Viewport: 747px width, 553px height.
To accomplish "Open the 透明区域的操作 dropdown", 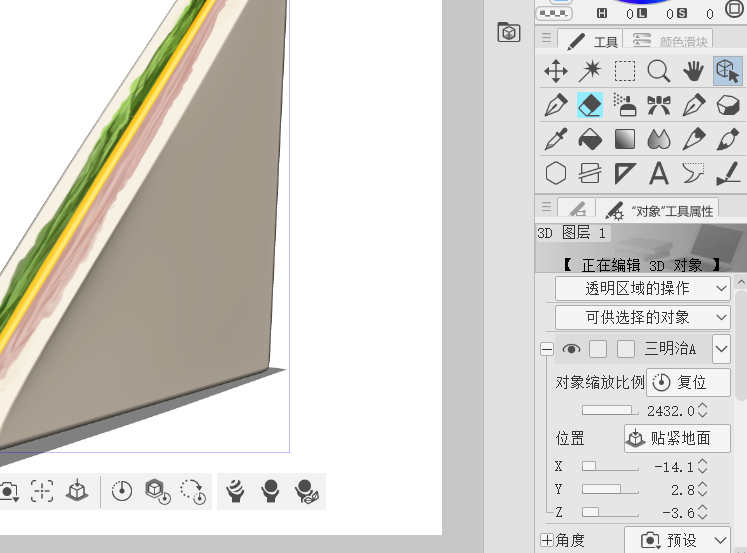I will point(643,288).
